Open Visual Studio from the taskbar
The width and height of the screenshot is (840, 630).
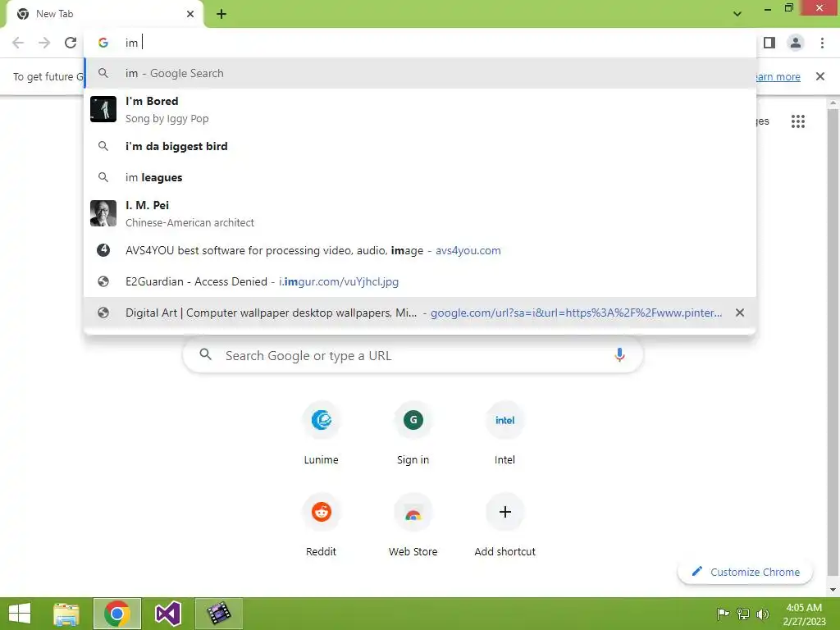(x=167, y=614)
